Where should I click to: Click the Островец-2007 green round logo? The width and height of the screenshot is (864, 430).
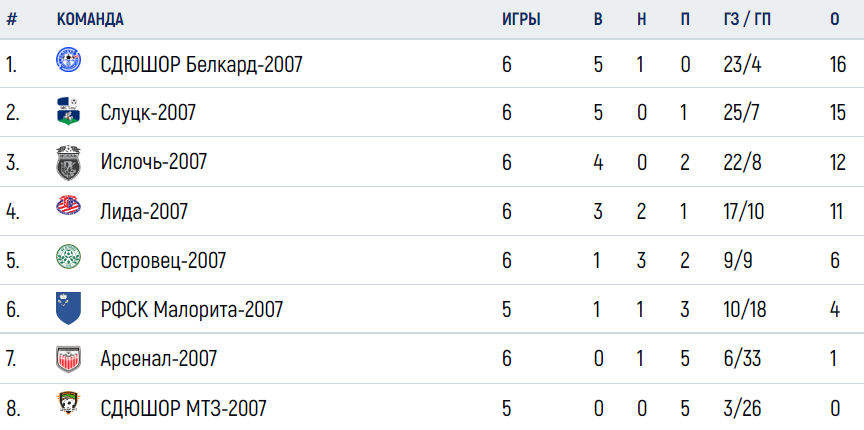68,257
